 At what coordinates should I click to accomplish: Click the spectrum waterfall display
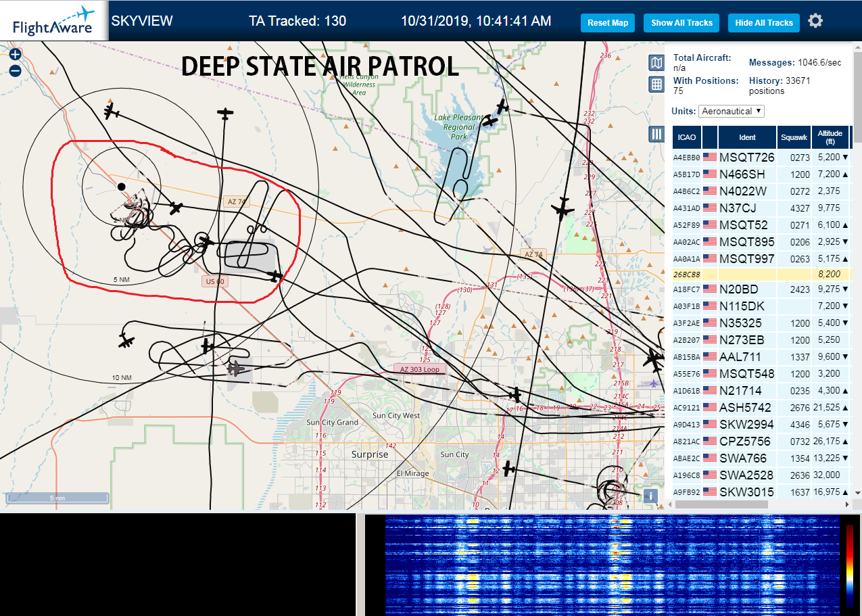pyautogui.click(x=612, y=565)
